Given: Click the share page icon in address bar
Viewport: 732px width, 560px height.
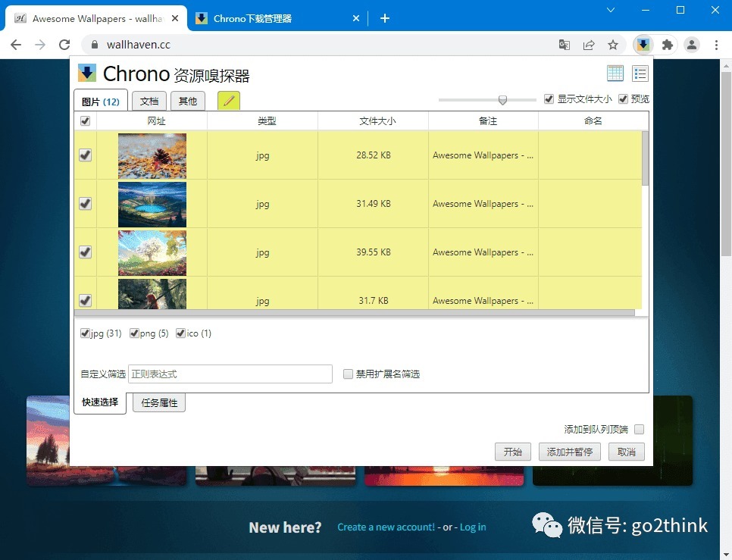Looking at the screenshot, I should point(589,45).
